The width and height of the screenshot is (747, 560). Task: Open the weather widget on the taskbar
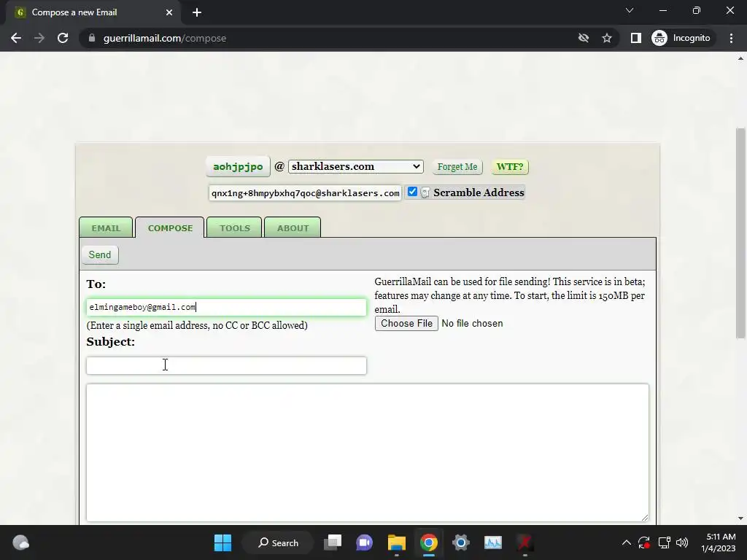[x=20, y=542]
